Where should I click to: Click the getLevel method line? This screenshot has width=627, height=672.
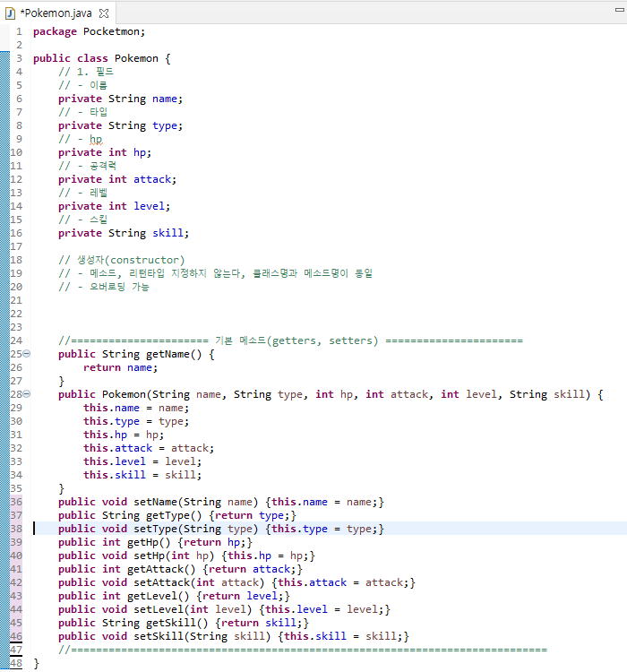pyautogui.click(x=174, y=596)
